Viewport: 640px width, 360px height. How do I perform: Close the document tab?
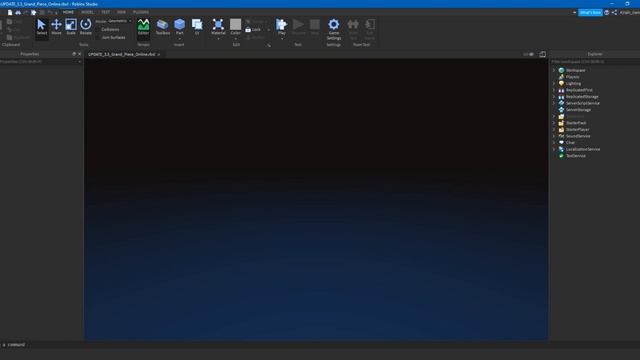[159, 54]
